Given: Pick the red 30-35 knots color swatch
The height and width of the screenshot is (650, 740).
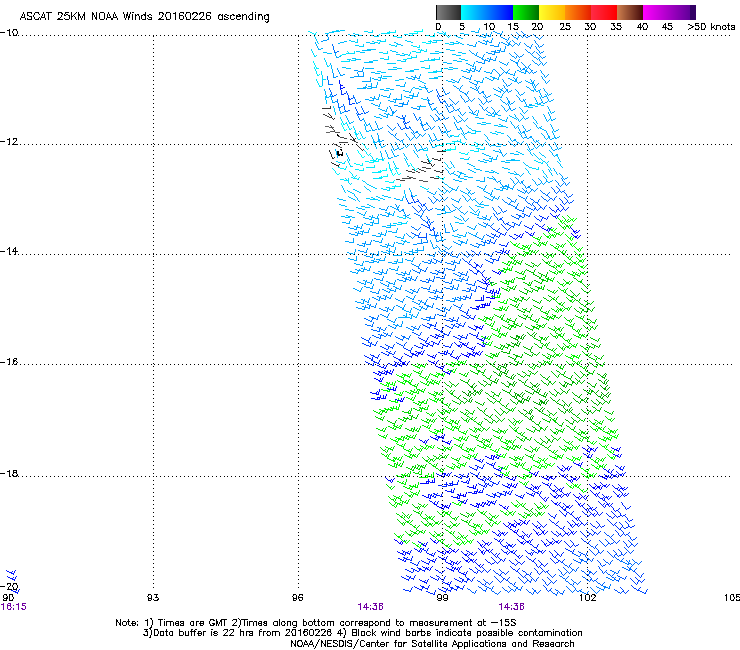Looking at the screenshot, I should pyautogui.click(x=604, y=12).
